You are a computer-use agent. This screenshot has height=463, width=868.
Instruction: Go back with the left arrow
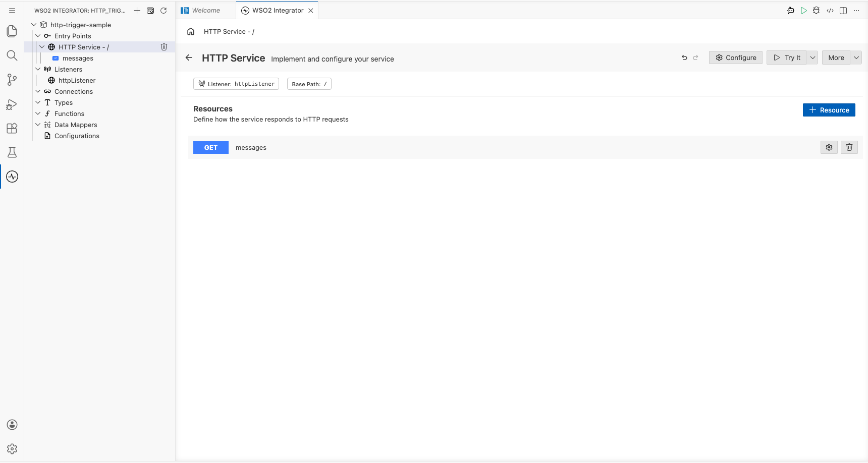click(189, 57)
